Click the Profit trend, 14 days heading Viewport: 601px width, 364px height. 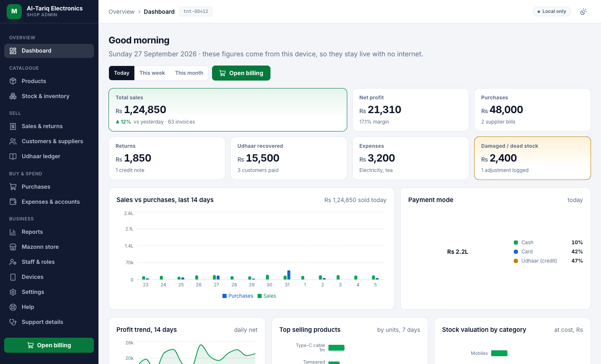click(146, 330)
